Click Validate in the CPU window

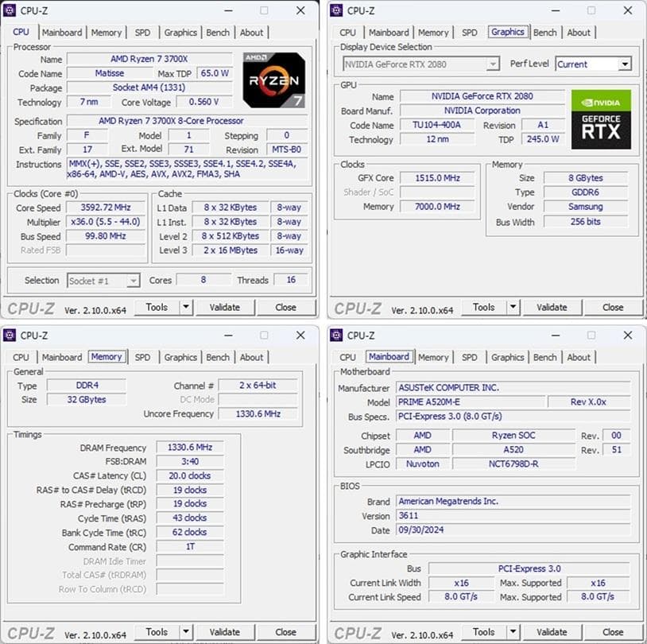[x=226, y=307]
